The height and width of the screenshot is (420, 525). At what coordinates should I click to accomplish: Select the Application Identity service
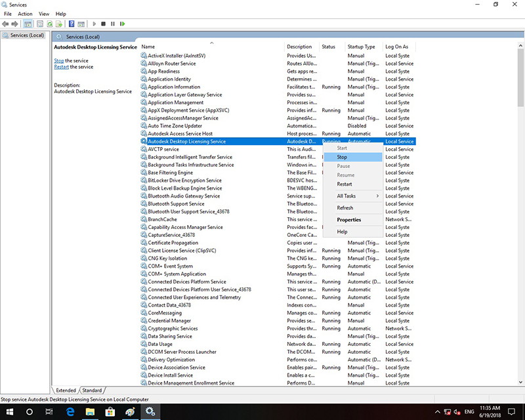click(278, 79)
